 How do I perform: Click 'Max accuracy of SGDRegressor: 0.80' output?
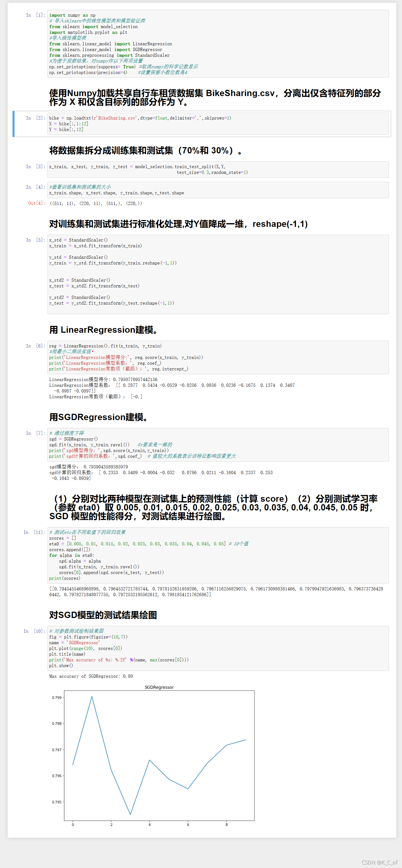click(91, 676)
